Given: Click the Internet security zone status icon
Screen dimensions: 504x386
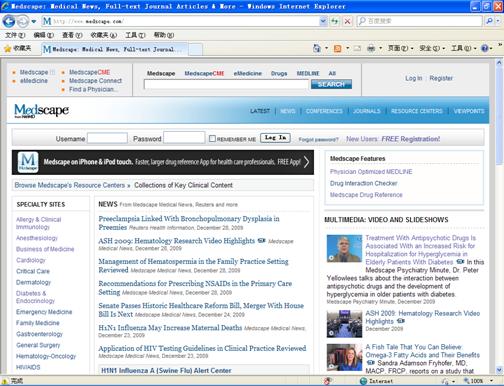Looking at the screenshot, I should click(363, 381).
